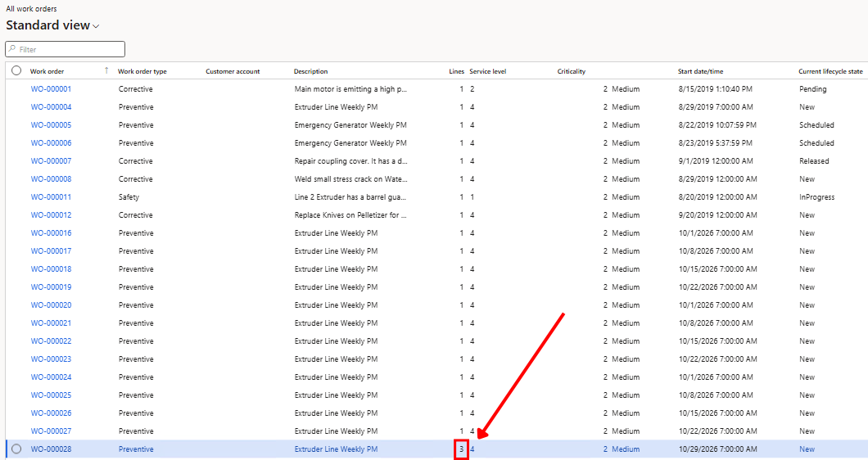Viewport: 868px width, 460px height.
Task: Click the Released lifecycle state cell
Action: pyautogui.click(x=814, y=161)
